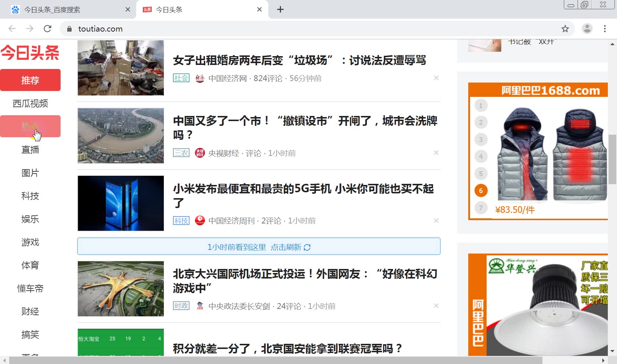Screen dimensions: 617x364
Task: Switch to the 今日头条_百度搜索 tab
Action: coord(68,10)
